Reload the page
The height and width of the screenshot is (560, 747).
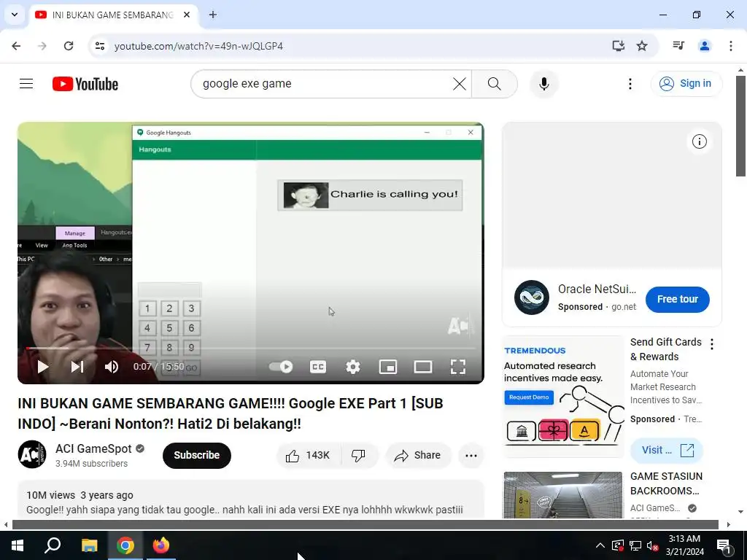coord(69,46)
